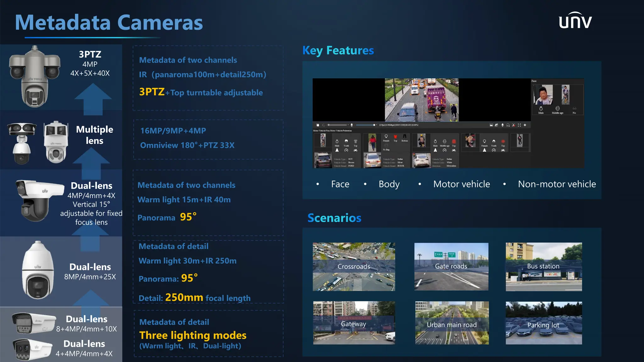
Task: Click the digital zoom magnifier icon
Action: pyautogui.click(x=508, y=125)
